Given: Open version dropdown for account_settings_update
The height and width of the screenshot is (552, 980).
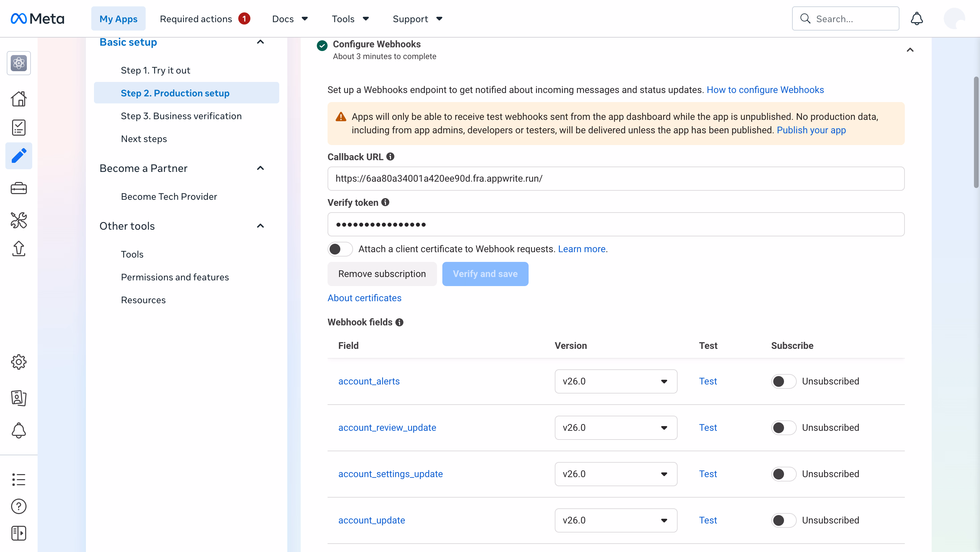Looking at the screenshot, I should tap(616, 474).
